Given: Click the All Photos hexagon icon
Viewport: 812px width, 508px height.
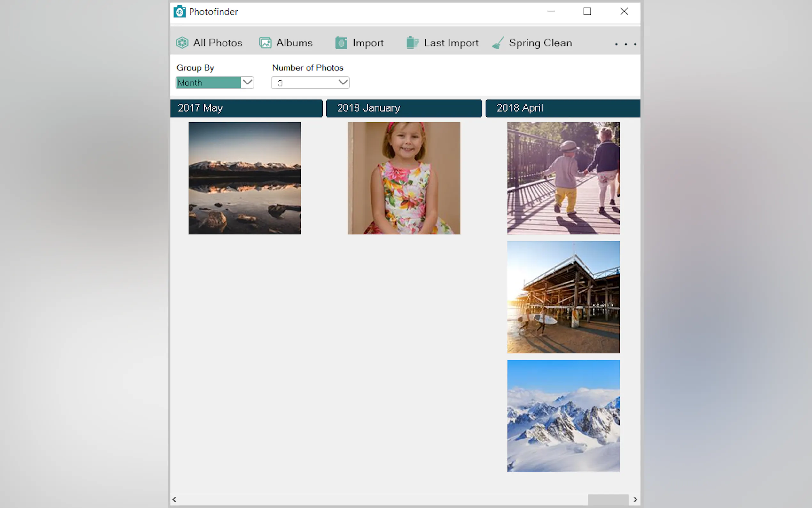Looking at the screenshot, I should 182,43.
